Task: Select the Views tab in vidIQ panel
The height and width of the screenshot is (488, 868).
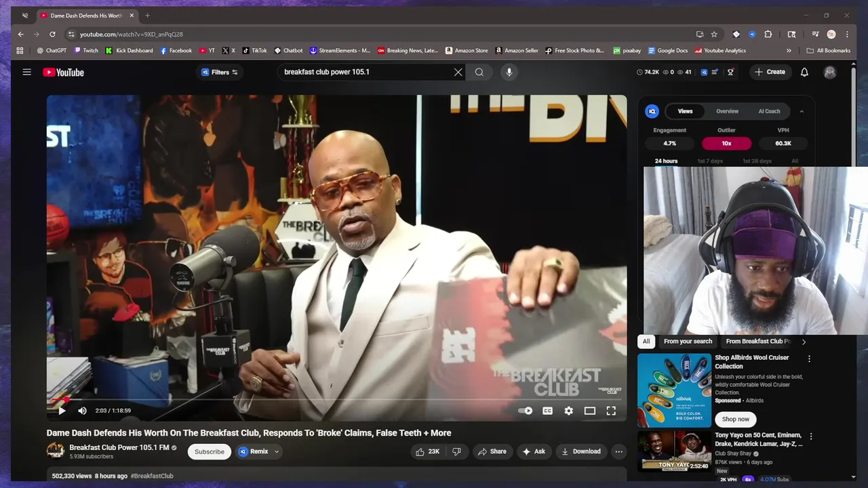Action: [x=686, y=111]
